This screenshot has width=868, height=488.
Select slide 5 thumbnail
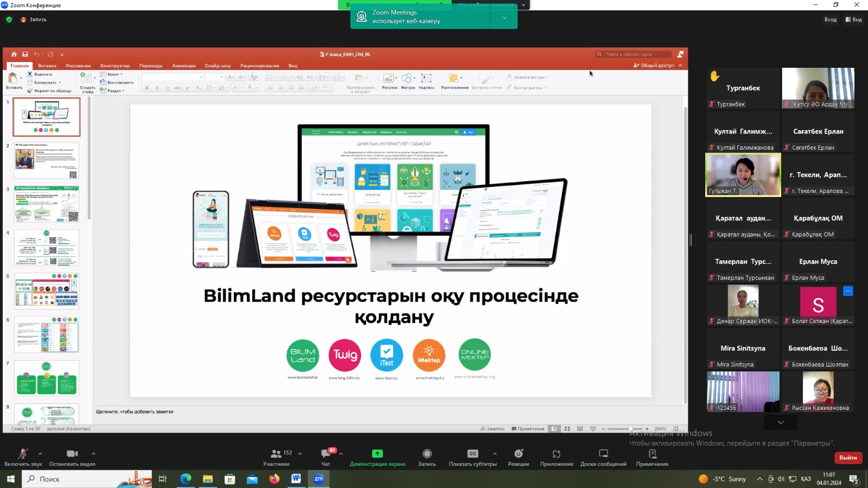[47, 291]
